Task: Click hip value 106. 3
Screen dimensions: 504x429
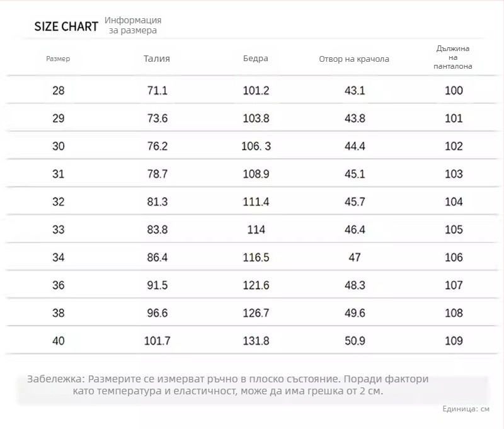Action: (256, 146)
